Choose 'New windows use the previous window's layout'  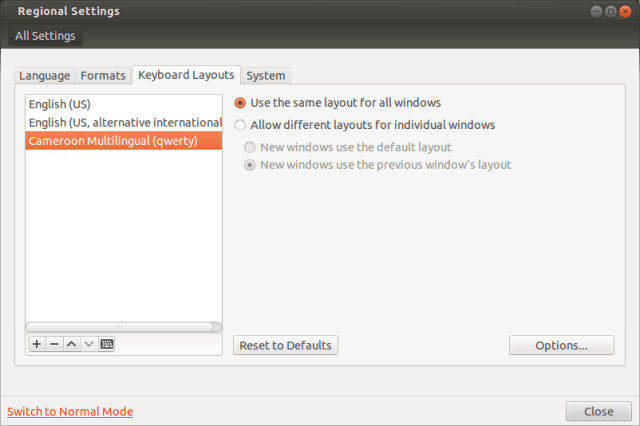(250, 165)
